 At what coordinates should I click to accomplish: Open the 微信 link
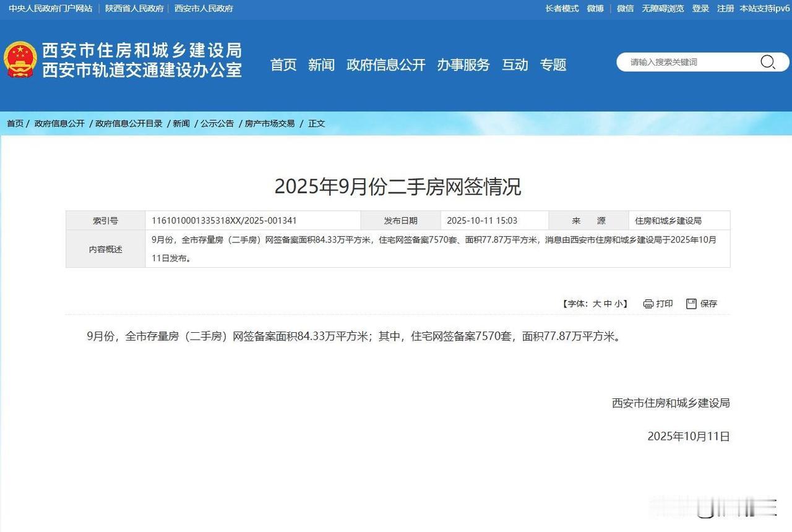[625, 9]
